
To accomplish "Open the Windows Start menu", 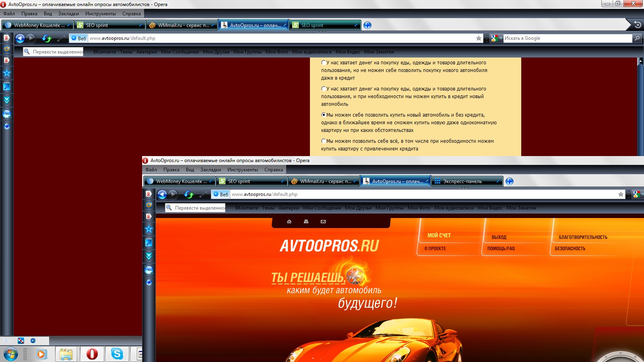I will pyautogui.click(x=11, y=354).
